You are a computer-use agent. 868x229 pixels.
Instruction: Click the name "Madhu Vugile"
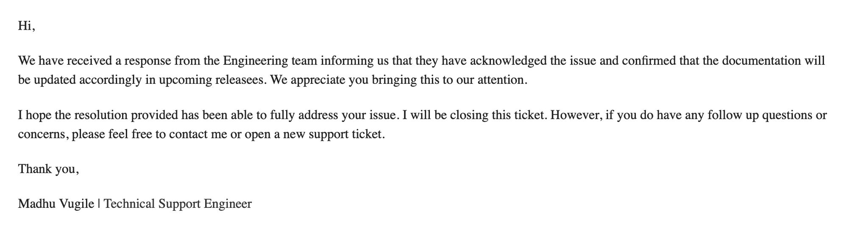click(x=56, y=204)
